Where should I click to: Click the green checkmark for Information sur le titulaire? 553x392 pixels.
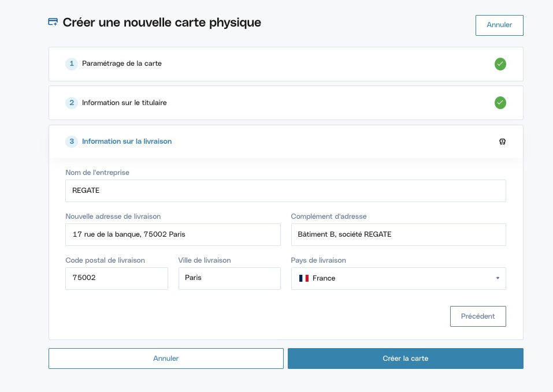click(500, 103)
